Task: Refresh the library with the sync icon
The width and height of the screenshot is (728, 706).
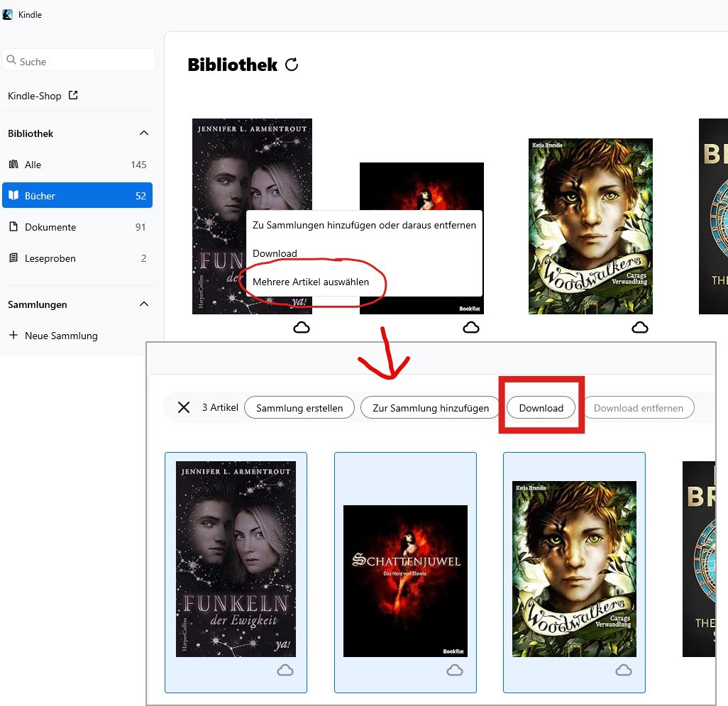Action: pos(292,65)
